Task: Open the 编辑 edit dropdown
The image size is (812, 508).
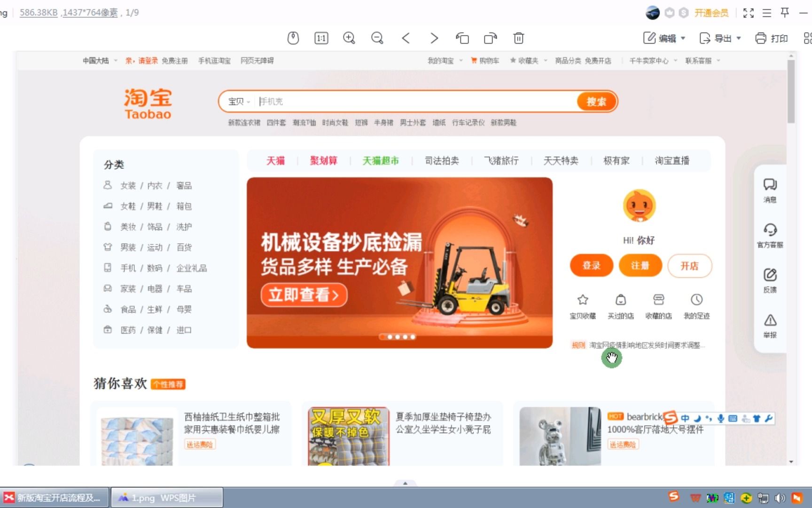Action: (664, 38)
